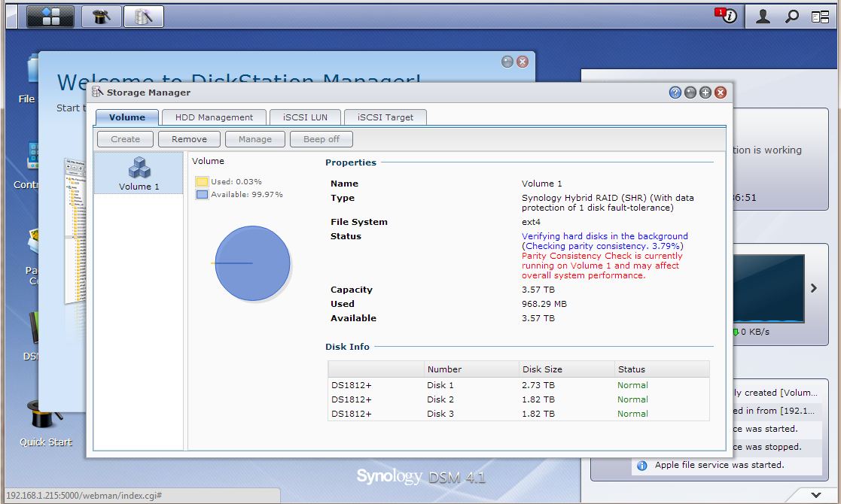
Task: Open the iSCSI Target tab
Action: pyautogui.click(x=385, y=117)
